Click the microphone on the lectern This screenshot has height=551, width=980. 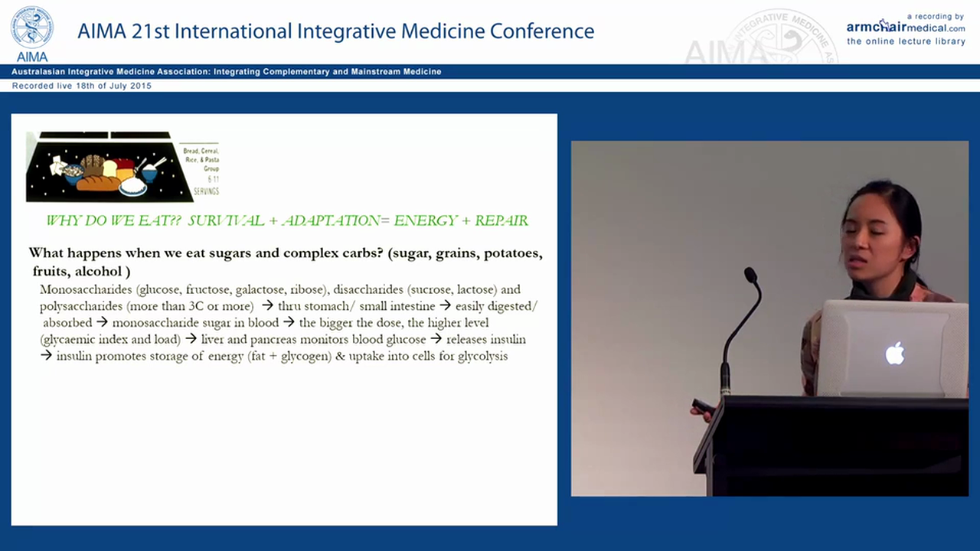pos(750,275)
